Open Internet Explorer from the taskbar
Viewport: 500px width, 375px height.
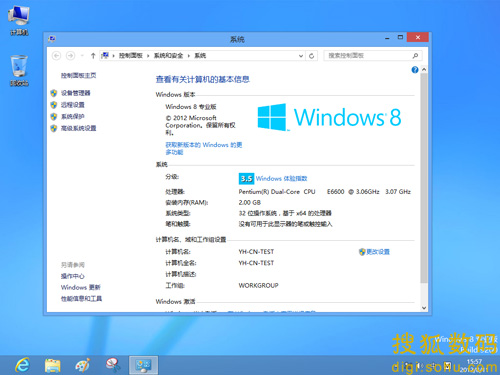23,365
